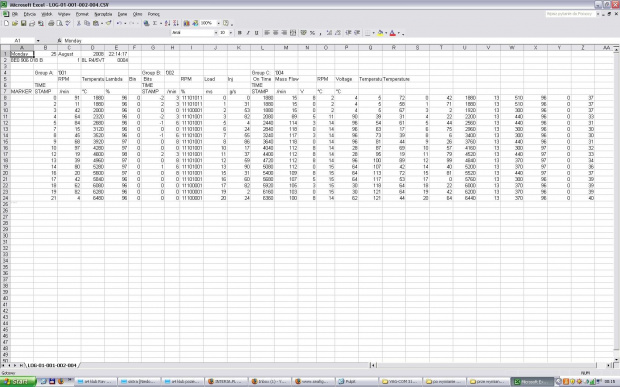
Task: Increase indent icon in formatting toolbar
Action: point(357,33)
